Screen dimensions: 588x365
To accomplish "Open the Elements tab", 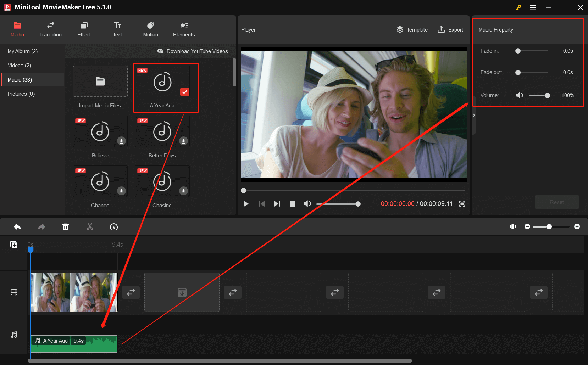I will pyautogui.click(x=184, y=29).
